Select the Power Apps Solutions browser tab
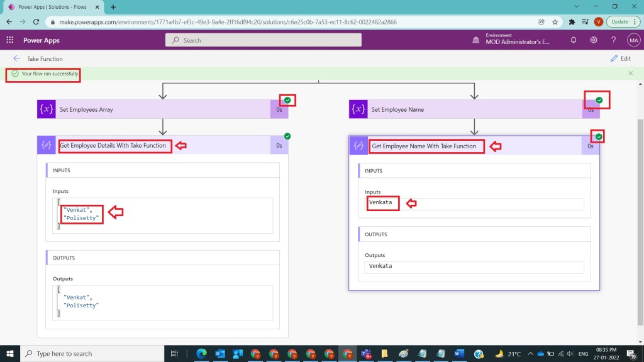The image size is (644, 362). coord(53,7)
